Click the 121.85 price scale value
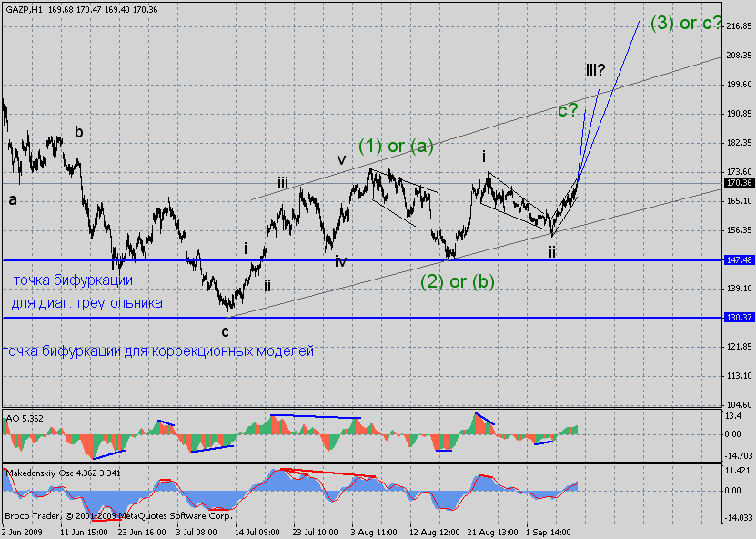Screen dimensions: 756x539 pos(739,347)
